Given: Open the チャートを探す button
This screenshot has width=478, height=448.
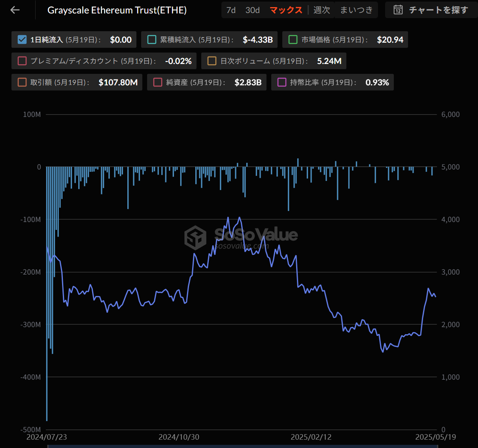Looking at the screenshot, I should (x=431, y=10).
